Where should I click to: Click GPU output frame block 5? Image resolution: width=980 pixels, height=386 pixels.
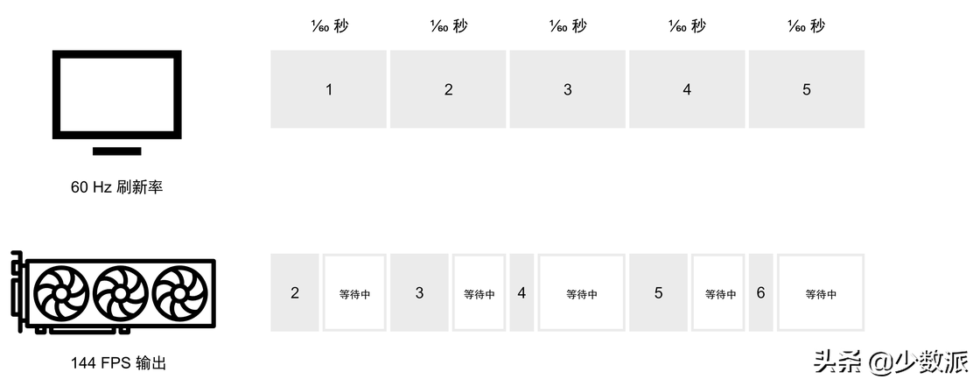pyautogui.click(x=658, y=293)
